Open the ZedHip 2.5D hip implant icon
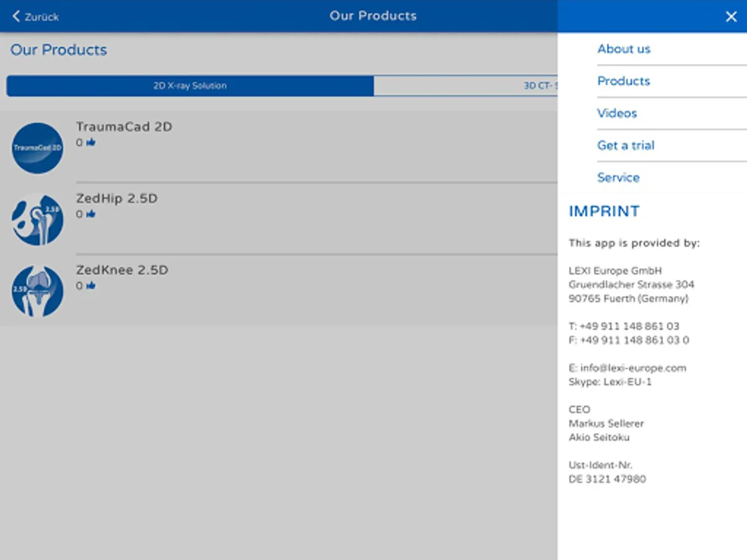Viewport: 747px width, 560px height. (x=37, y=220)
